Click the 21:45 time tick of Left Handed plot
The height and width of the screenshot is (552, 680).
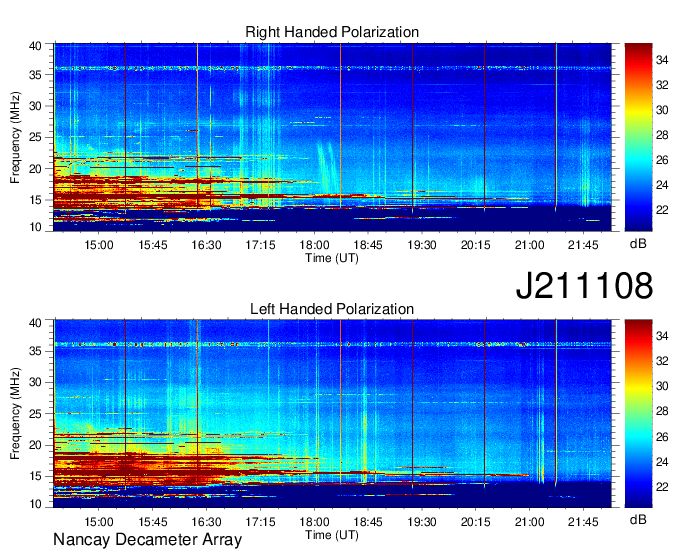pos(583,522)
